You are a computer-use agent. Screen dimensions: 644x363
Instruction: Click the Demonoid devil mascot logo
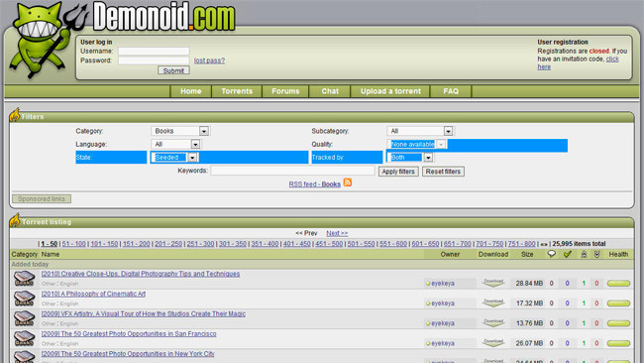pyautogui.click(x=41, y=40)
